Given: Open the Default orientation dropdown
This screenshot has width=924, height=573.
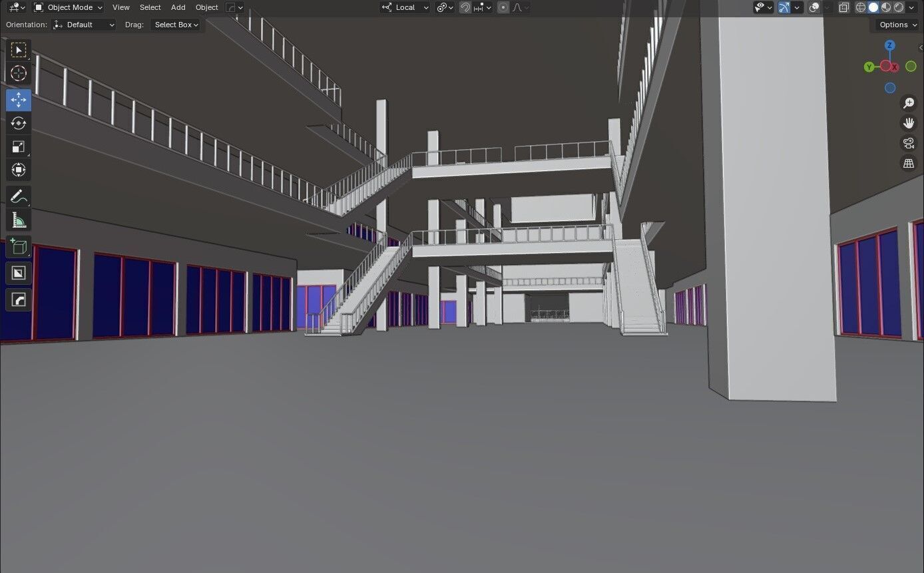Looking at the screenshot, I should pyautogui.click(x=84, y=25).
